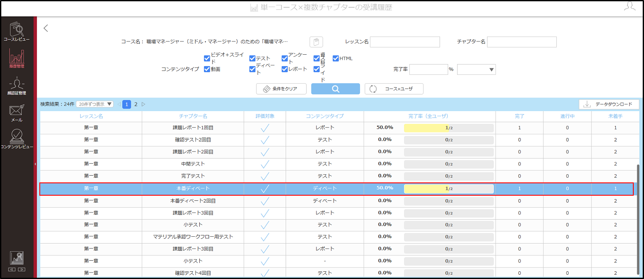Screen dimensions: 644x279
Task: Click 評価対象 checkmark in 確認テスト4回目 row
Action: pyautogui.click(x=265, y=273)
